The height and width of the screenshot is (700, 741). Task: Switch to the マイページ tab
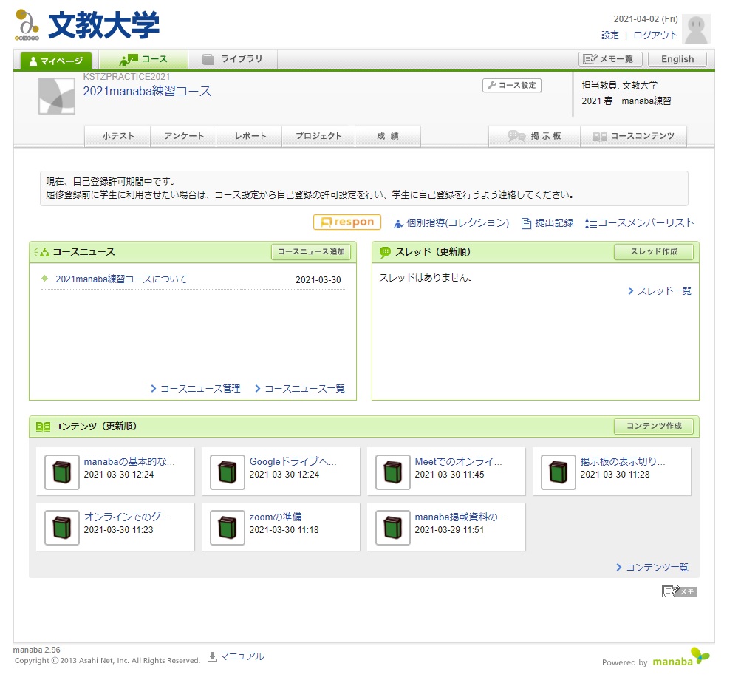(55, 61)
